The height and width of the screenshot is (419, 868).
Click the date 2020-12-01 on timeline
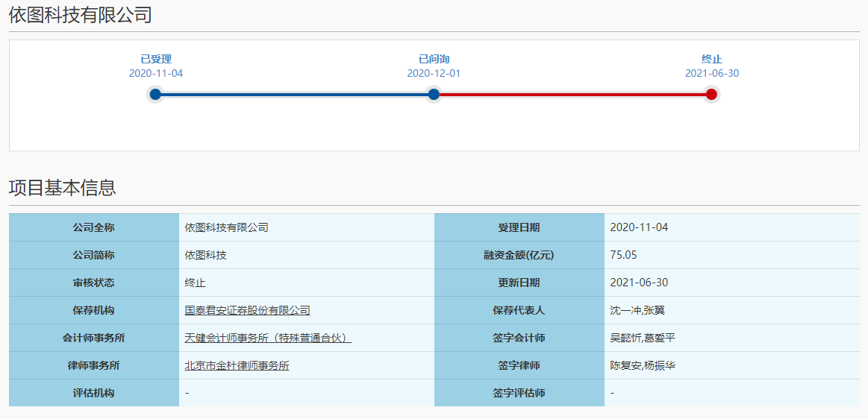point(434,74)
